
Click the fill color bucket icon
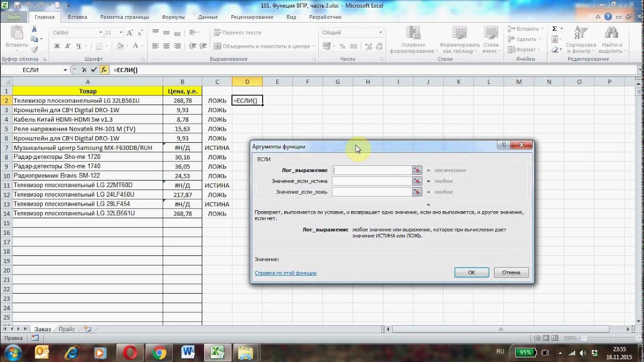click(x=120, y=46)
